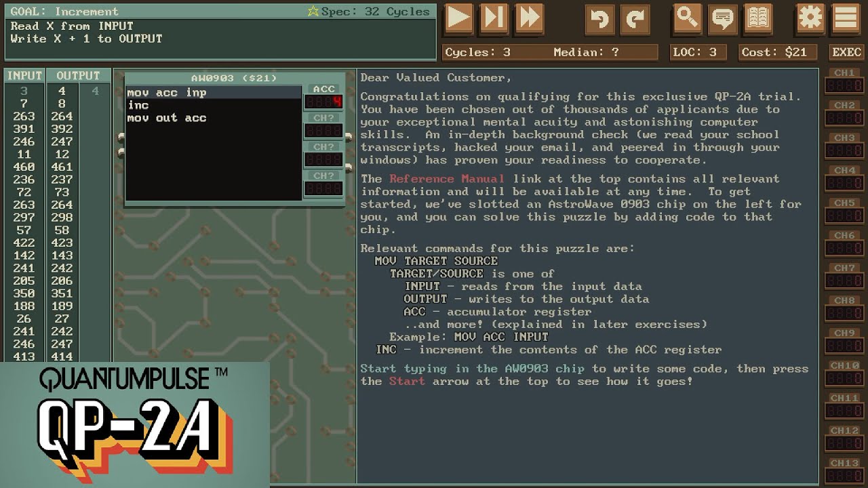Click the Undo arrow icon

point(599,18)
